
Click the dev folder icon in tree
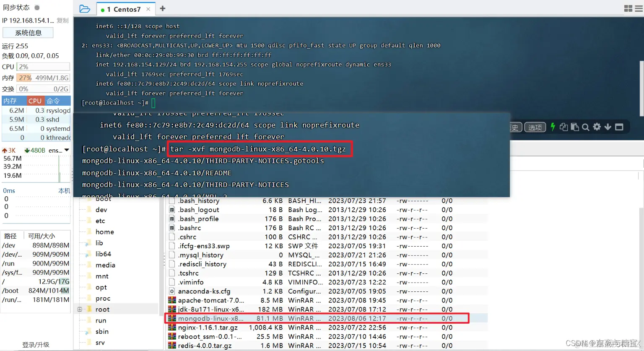click(89, 210)
